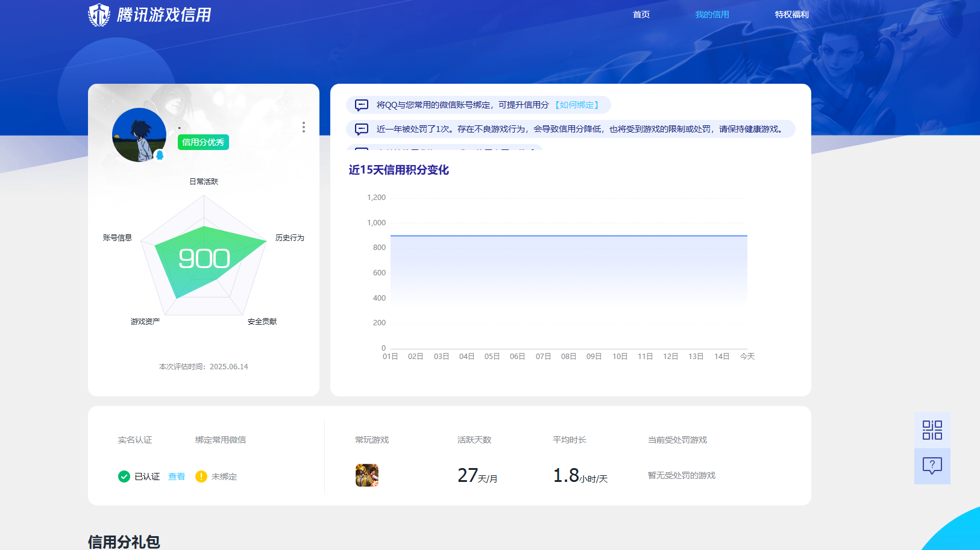Click the penalty notice message 近一年被处罚了1次
Screen dimensions: 980x550
tap(581, 129)
